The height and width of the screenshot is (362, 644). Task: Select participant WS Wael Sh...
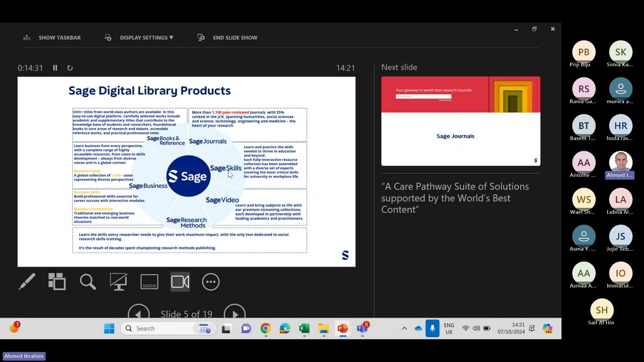tap(584, 202)
